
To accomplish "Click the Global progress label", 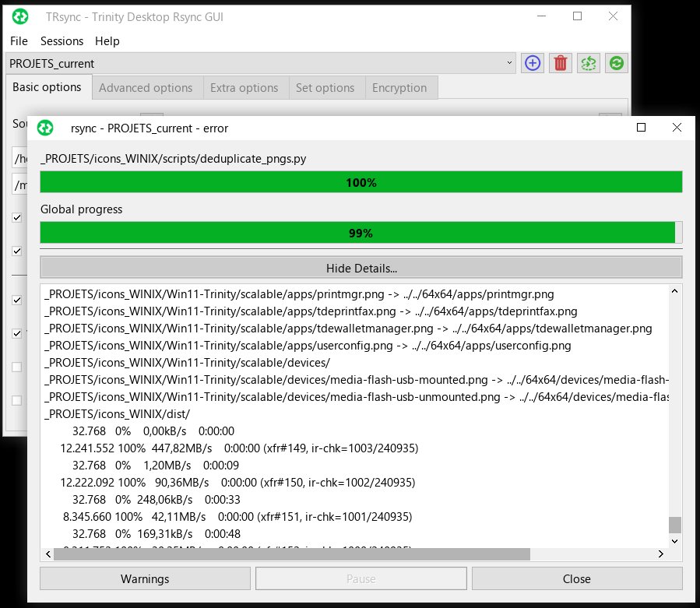I will (81, 209).
